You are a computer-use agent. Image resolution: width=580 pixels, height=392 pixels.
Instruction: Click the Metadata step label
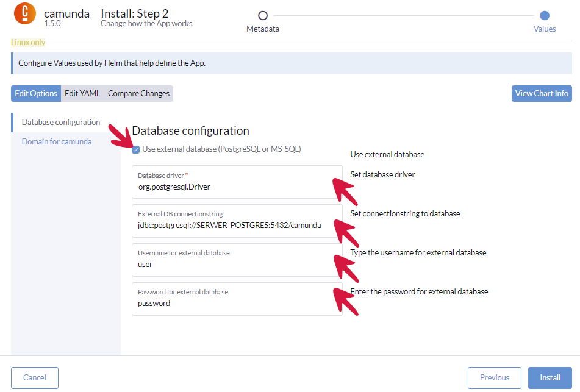pyautogui.click(x=263, y=29)
